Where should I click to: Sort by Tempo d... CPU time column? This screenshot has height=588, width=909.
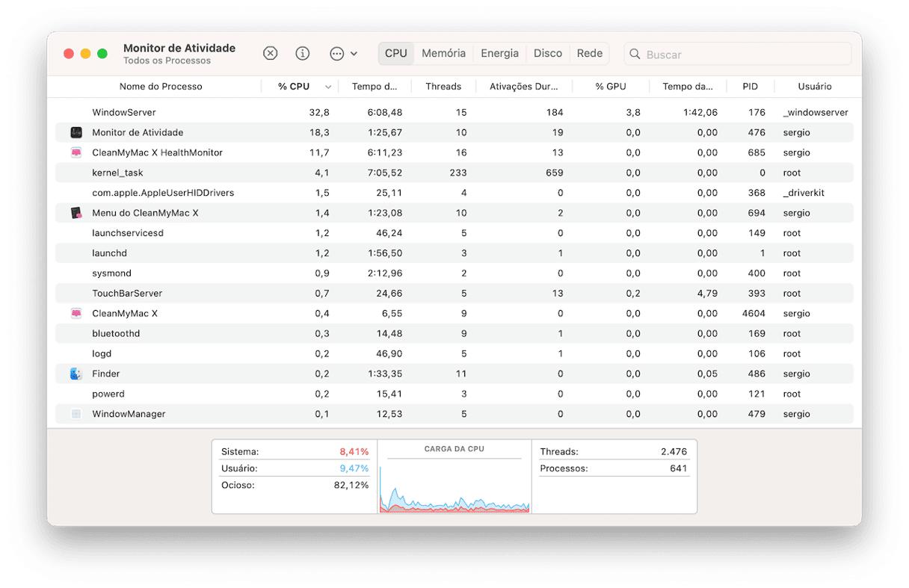click(x=375, y=87)
